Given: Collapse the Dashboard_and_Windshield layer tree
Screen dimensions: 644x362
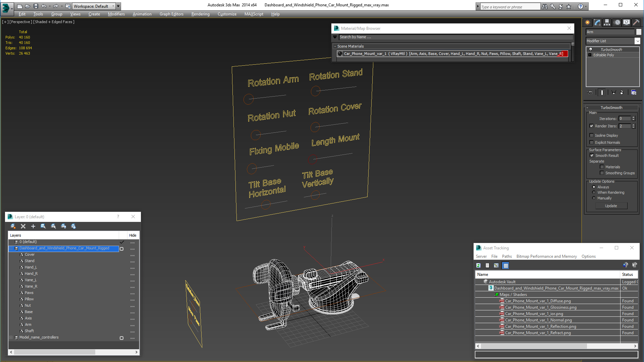Looking at the screenshot, I should click(11, 248).
